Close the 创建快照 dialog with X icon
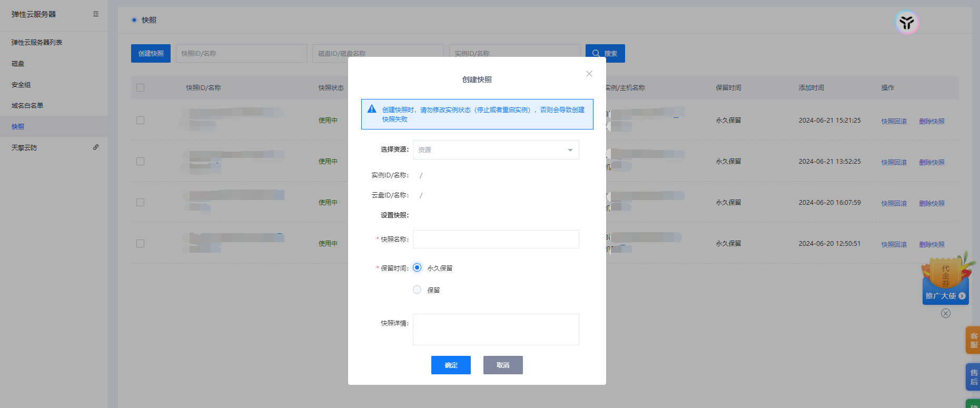The image size is (980, 408). point(589,74)
